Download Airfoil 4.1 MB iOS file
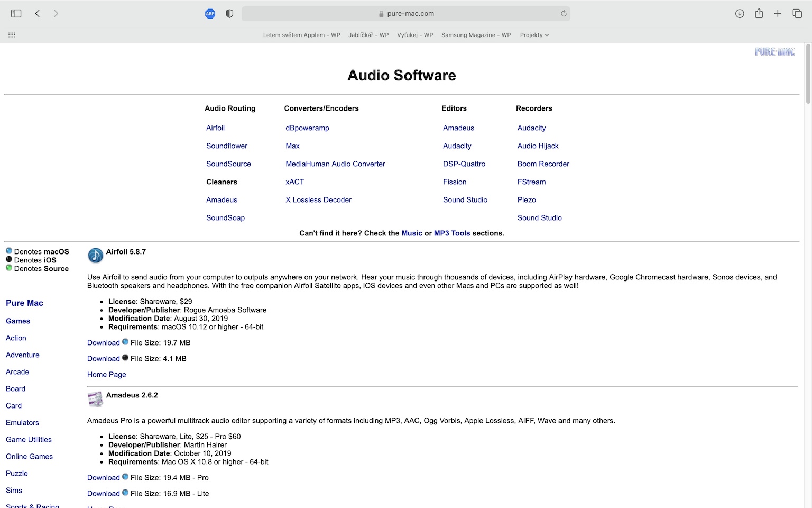Screen dimensions: 812x508 coord(104,359)
